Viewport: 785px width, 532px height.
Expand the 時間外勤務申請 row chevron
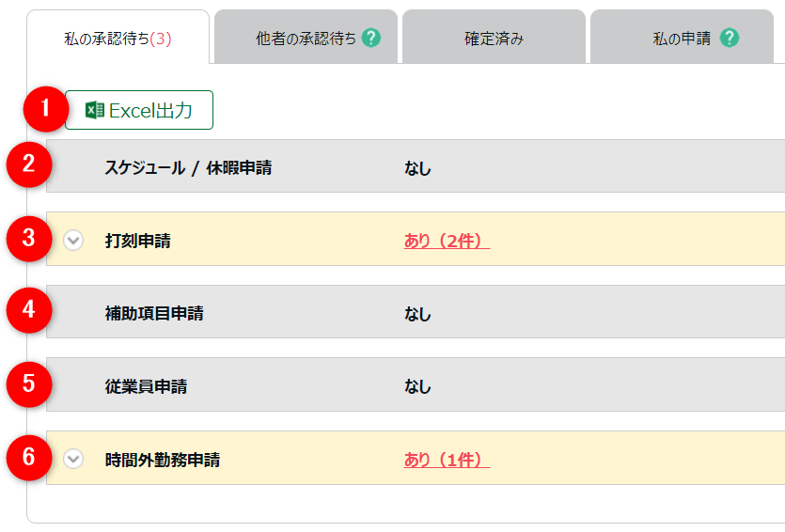pyautogui.click(x=73, y=459)
